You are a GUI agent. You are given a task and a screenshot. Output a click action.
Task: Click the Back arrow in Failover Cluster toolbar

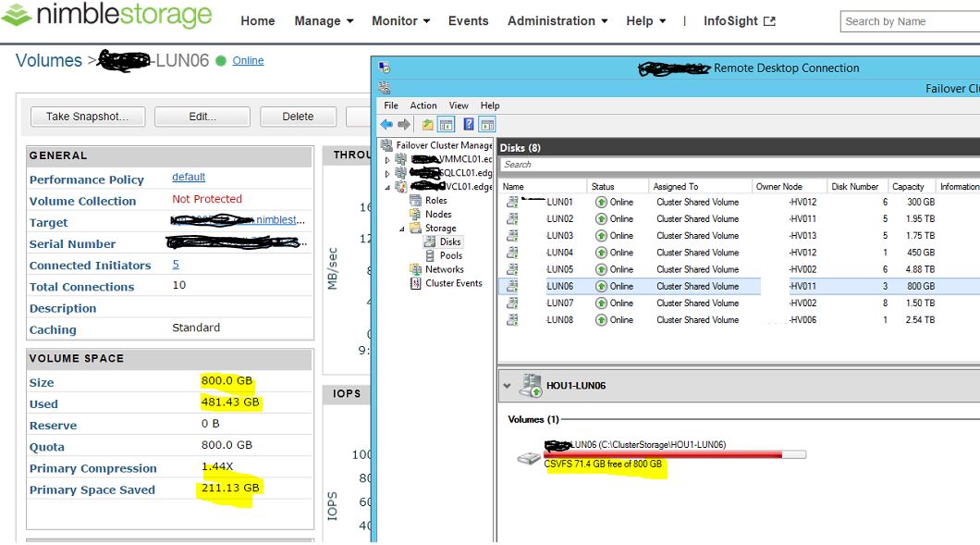coord(386,125)
